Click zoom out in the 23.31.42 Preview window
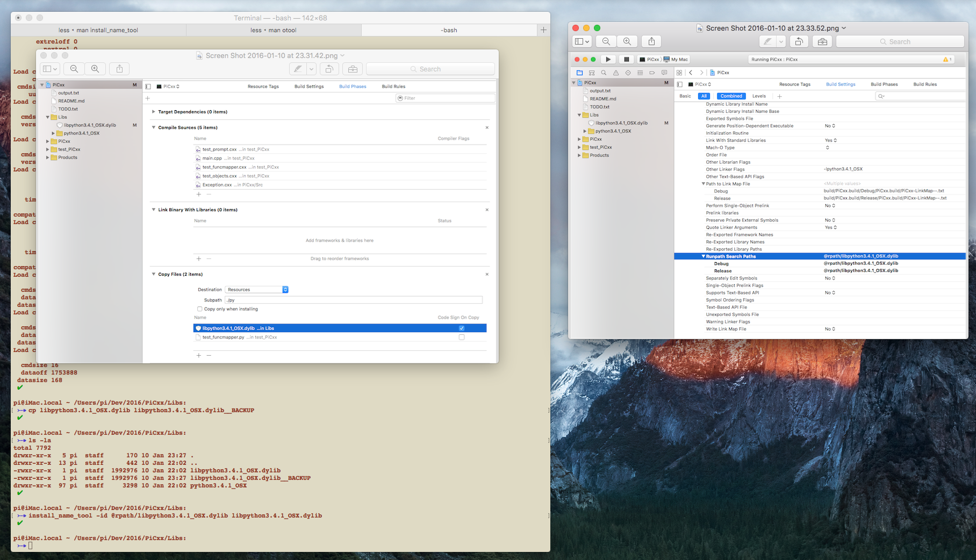Screen dimensions: 976x560 74,69
